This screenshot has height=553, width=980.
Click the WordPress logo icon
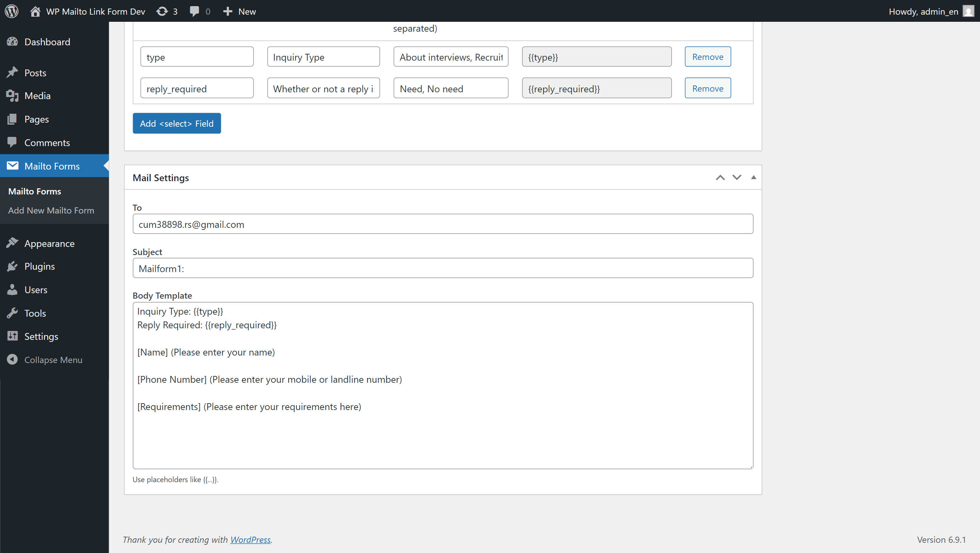pyautogui.click(x=12, y=11)
